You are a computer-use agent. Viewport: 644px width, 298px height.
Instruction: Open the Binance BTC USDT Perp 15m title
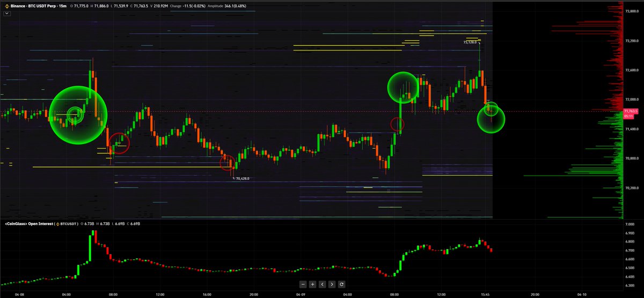(x=38, y=5)
